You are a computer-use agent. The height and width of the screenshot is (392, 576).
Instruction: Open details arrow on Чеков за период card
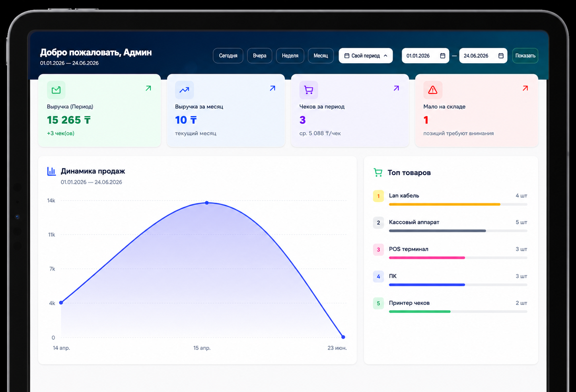point(396,88)
